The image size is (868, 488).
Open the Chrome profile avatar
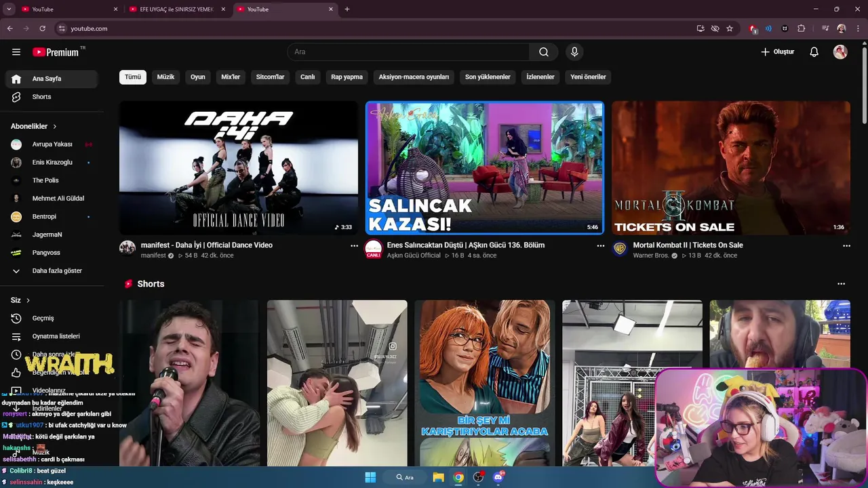842,28
